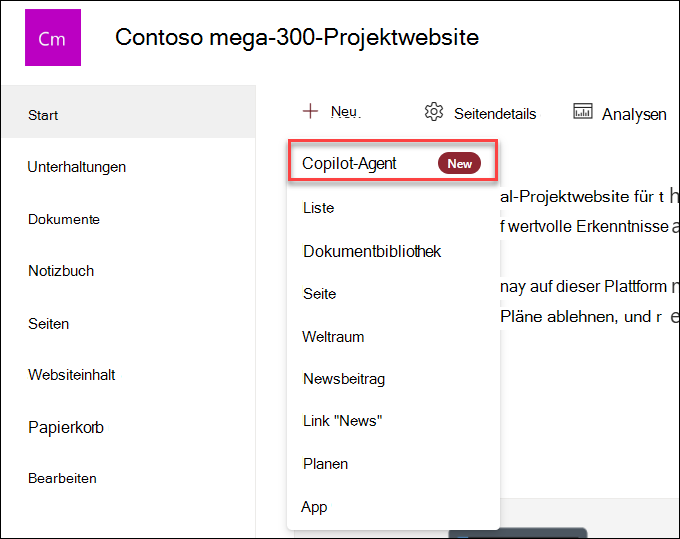Open Notizbuch in the left navigation
The width and height of the screenshot is (680, 539).
pos(61,271)
